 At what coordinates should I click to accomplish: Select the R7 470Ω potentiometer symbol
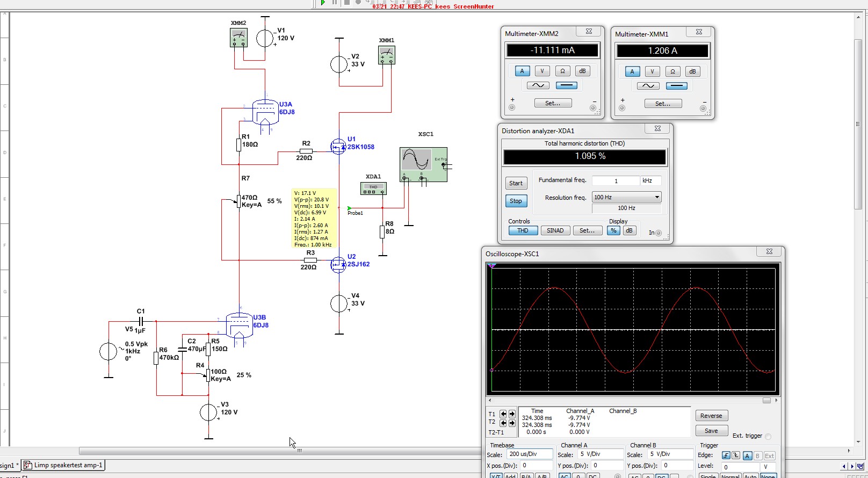pyautogui.click(x=238, y=201)
